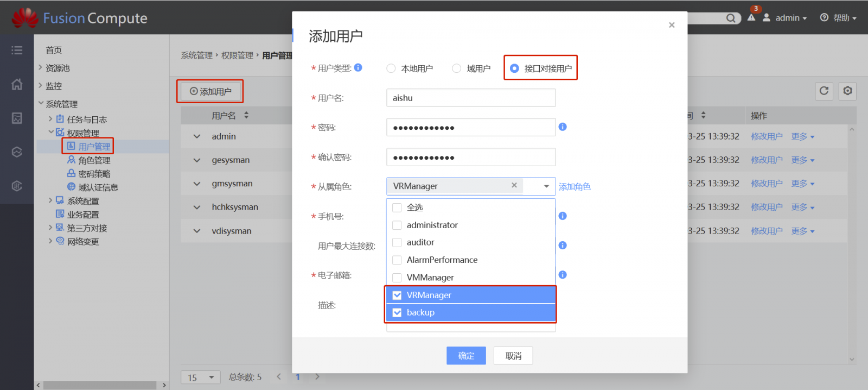Collapse the 从属角色 dropdown arrow
Image resolution: width=868 pixels, height=390 pixels.
[x=546, y=186]
